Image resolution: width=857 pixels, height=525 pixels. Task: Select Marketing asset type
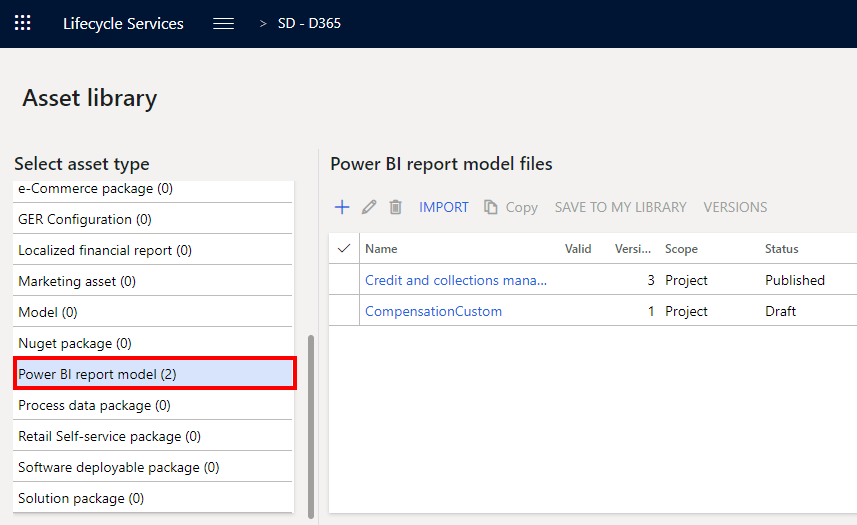tap(153, 281)
